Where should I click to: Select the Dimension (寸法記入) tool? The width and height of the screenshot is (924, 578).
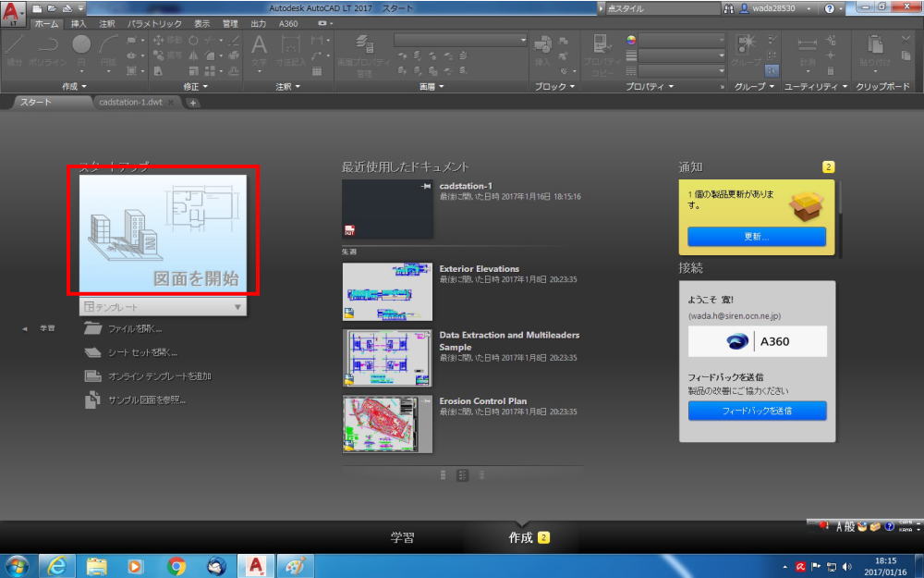click(x=290, y=50)
